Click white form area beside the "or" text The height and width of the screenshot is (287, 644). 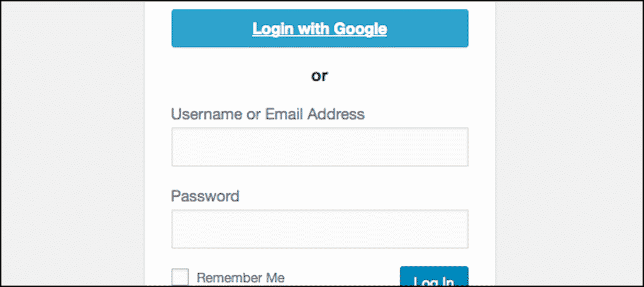click(x=409, y=76)
